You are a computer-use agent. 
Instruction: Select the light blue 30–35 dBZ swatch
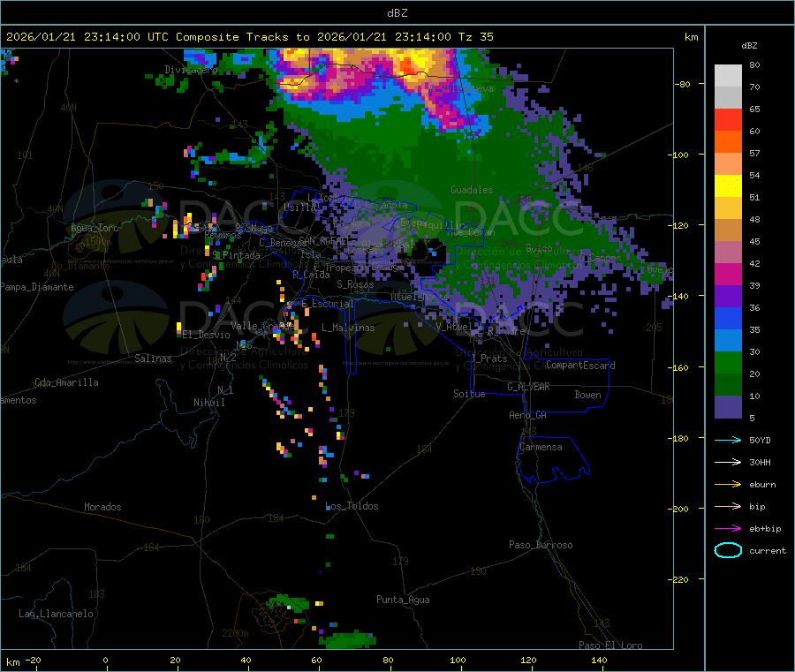point(728,340)
